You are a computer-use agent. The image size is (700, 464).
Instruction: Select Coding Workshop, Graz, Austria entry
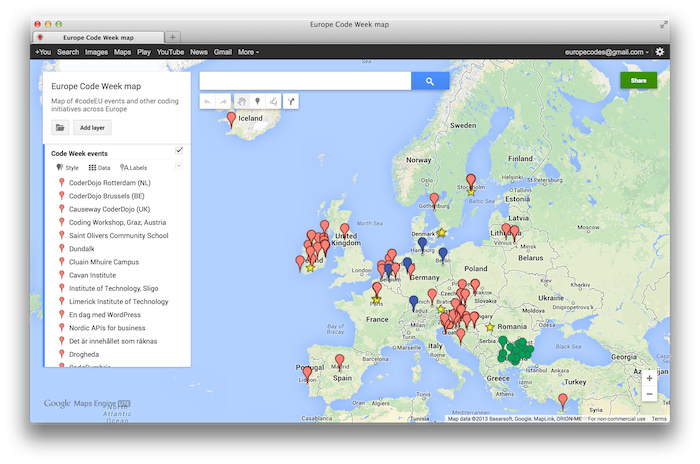(117, 222)
